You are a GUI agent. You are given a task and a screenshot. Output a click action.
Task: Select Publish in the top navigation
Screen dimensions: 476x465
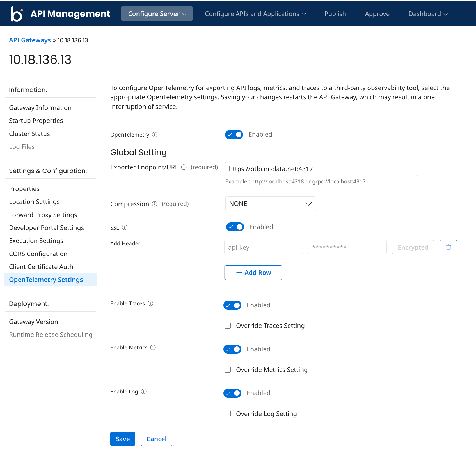pos(335,13)
